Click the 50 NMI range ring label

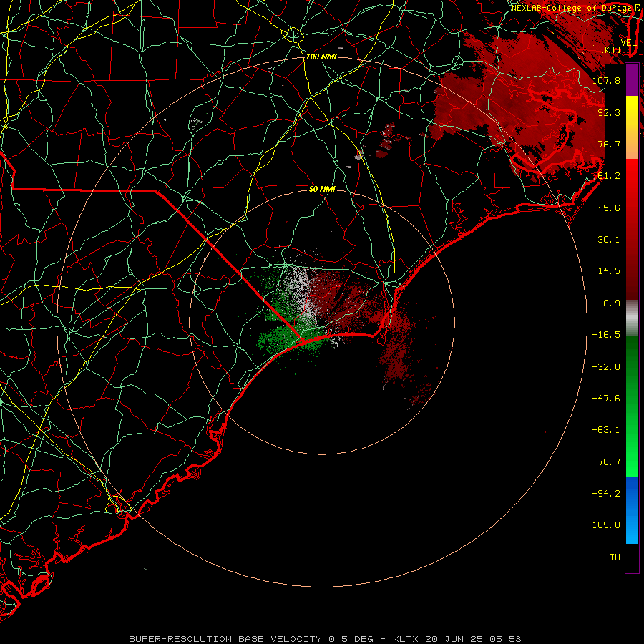322,189
